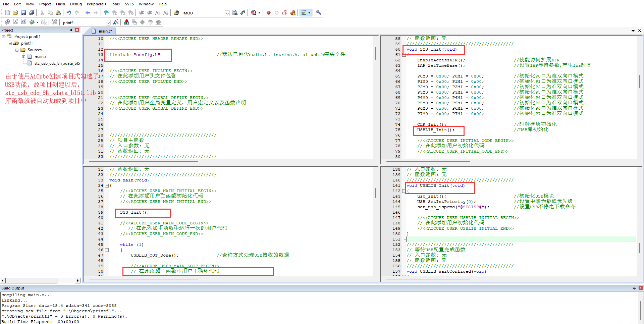The width and height of the screenshot is (644, 324).
Task: Open the SVCS menu
Action: pos(129,4)
